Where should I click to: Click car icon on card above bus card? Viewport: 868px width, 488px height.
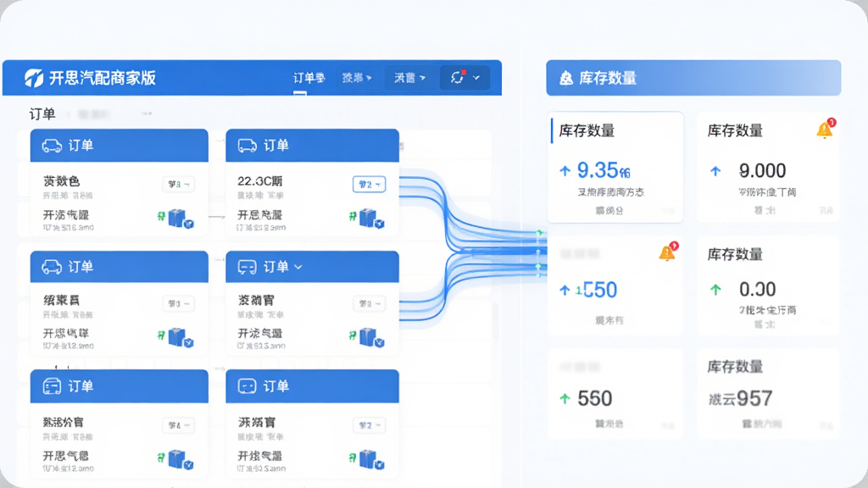coord(52,267)
